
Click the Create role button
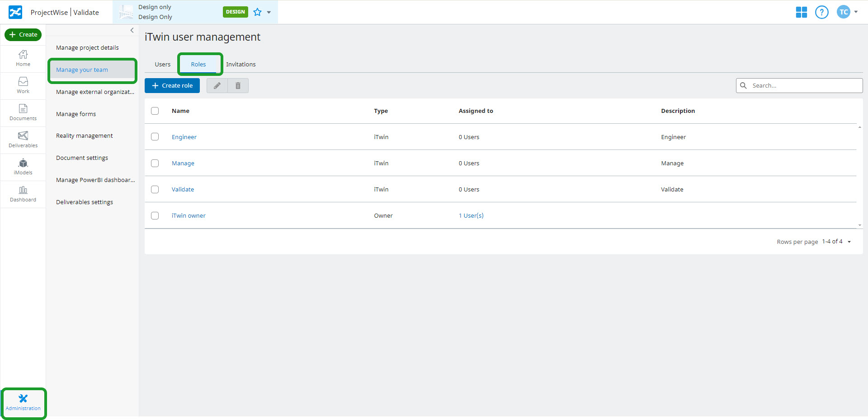coord(172,85)
